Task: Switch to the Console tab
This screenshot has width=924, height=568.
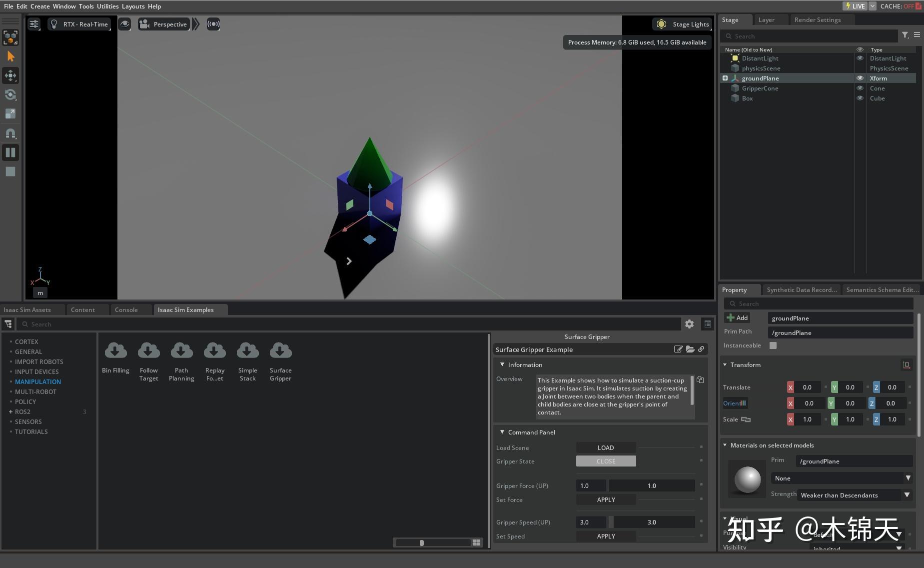Action: [x=125, y=309]
